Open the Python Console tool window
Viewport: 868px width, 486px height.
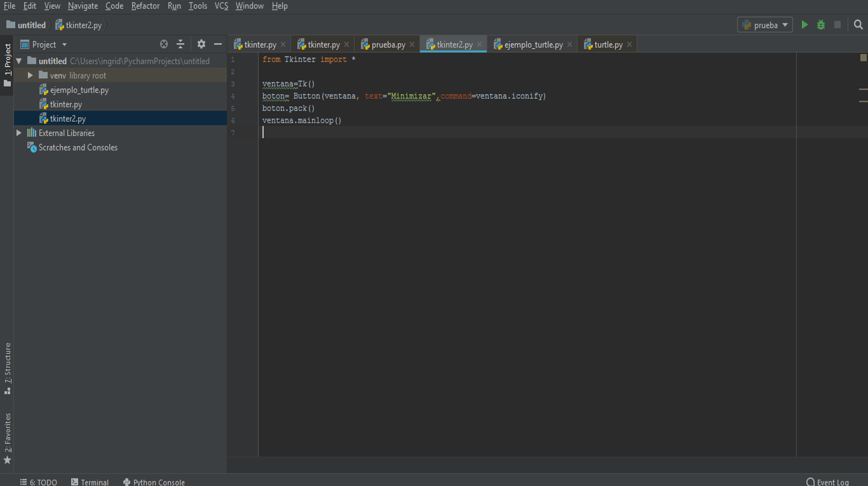click(154, 482)
